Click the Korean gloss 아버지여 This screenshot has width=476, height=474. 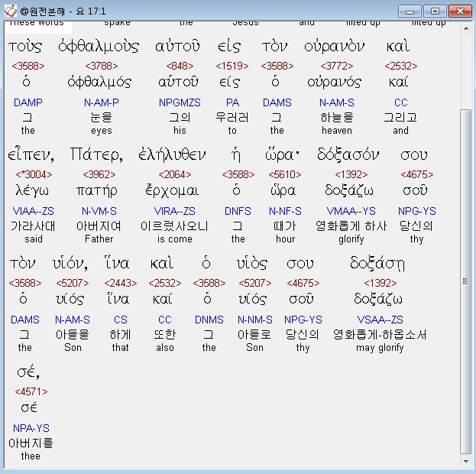(99, 226)
